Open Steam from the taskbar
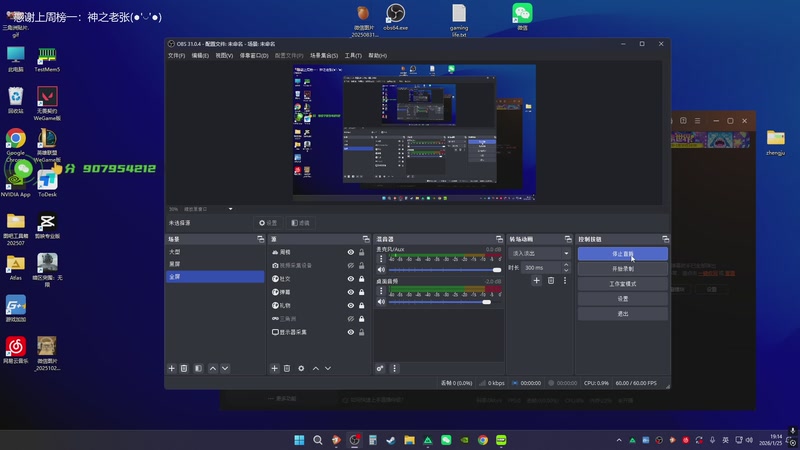 click(391, 440)
